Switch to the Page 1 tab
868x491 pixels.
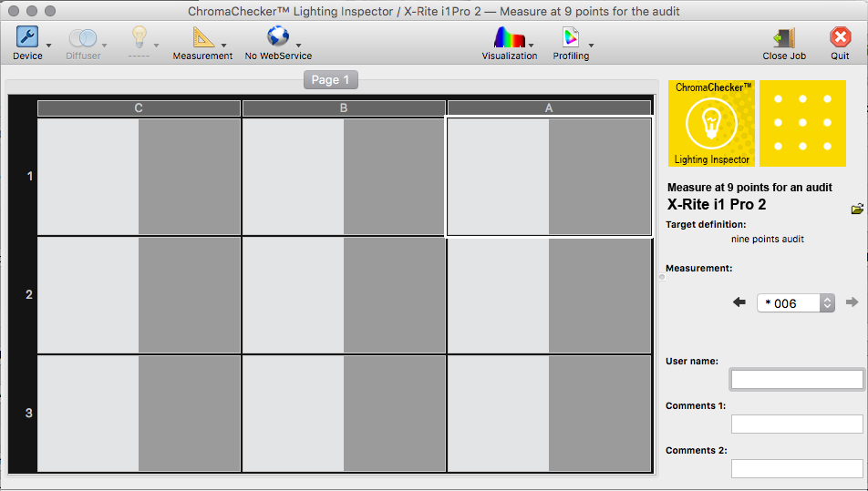(x=330, y=79)
